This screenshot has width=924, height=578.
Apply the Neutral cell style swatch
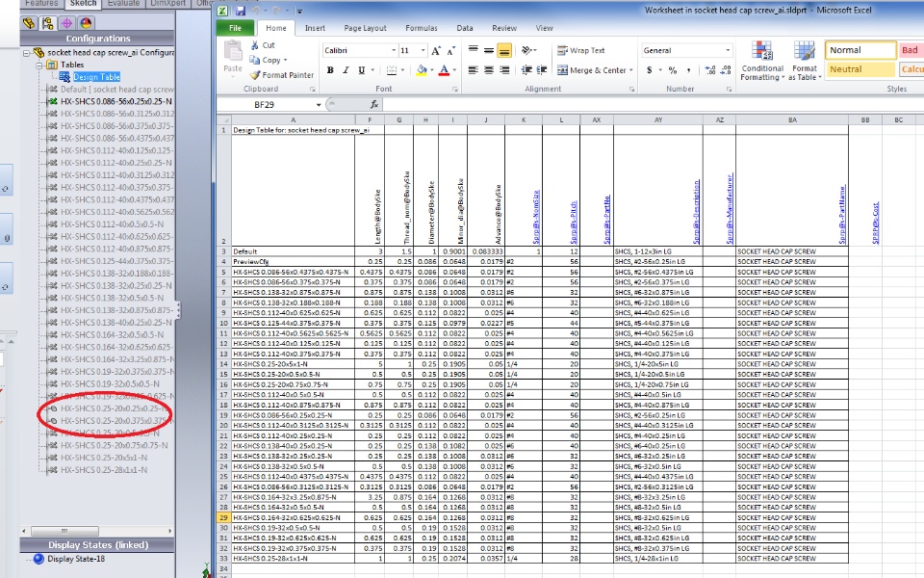860,69
